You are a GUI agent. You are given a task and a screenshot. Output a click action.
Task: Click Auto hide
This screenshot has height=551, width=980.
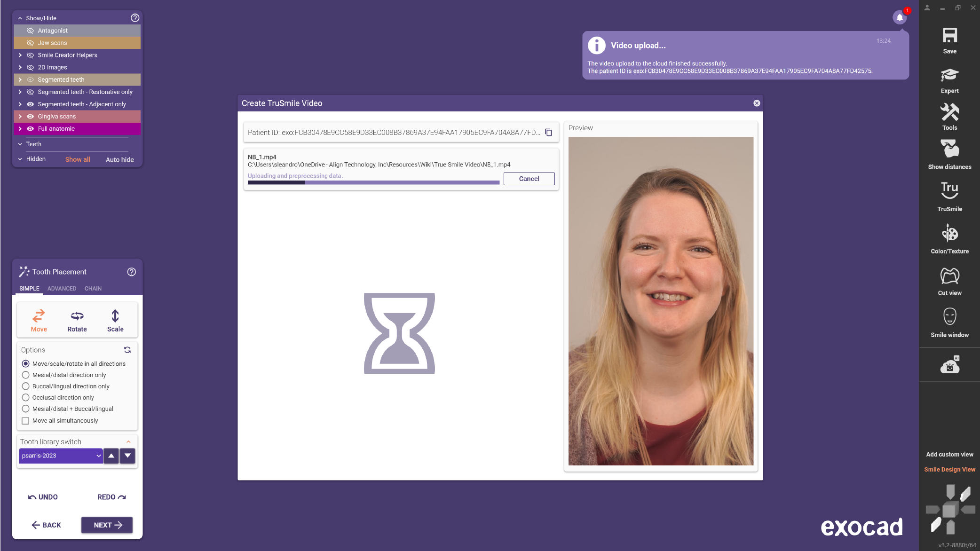[120, 160]
